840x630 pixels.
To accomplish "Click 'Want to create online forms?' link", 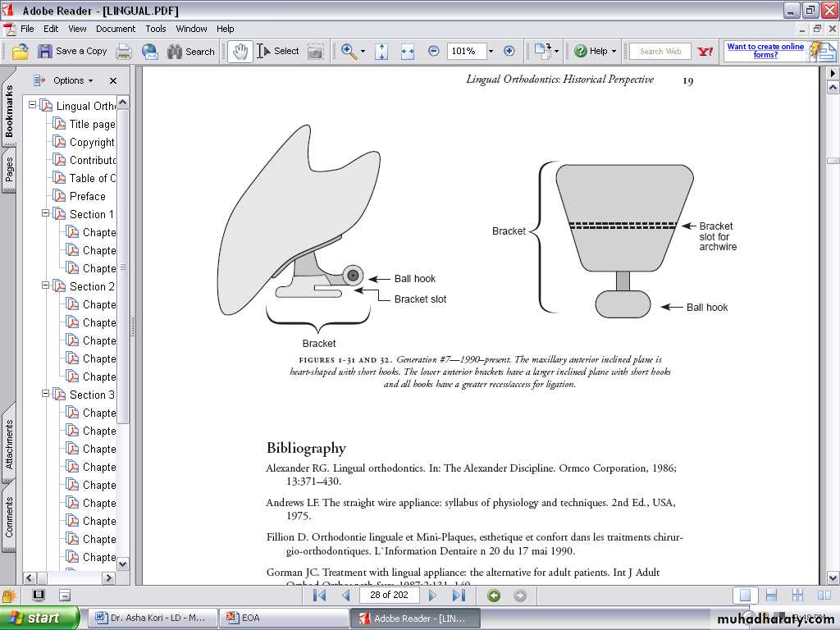I will click(x=765, y=51).
